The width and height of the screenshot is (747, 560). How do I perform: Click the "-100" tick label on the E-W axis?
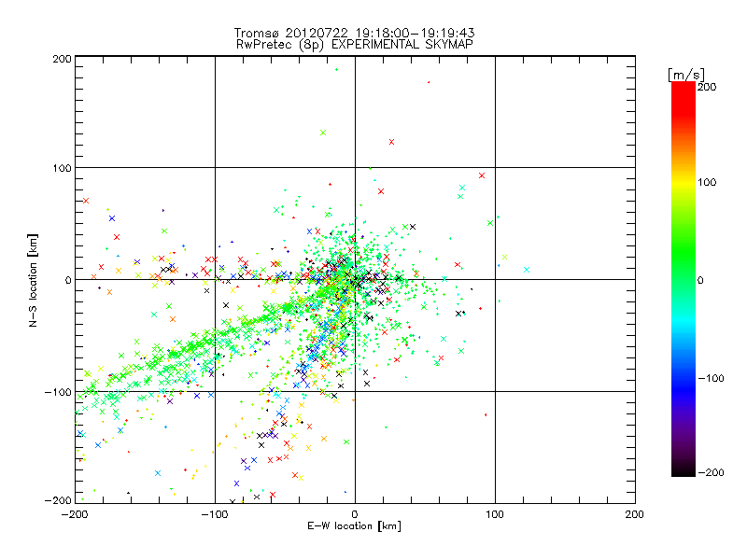215,514
